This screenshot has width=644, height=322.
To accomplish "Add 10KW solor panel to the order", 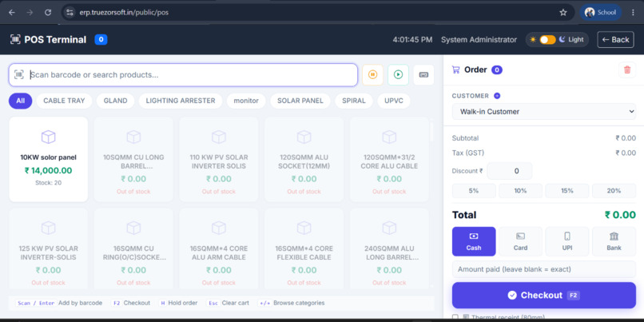I will (49, 159).
